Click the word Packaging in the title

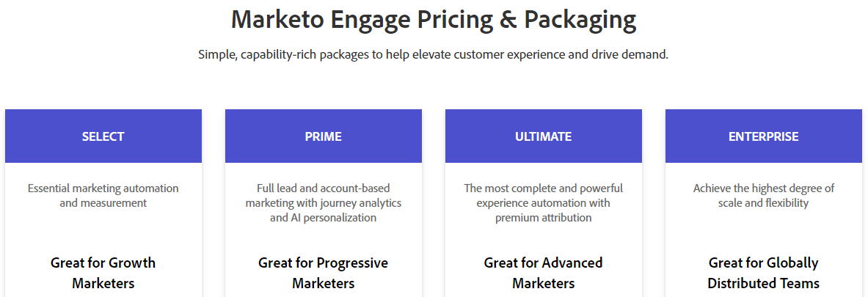point(580,21)
